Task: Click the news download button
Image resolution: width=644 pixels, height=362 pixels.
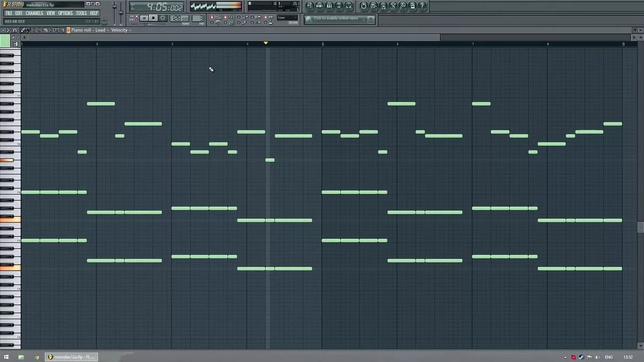Action: 371,19
